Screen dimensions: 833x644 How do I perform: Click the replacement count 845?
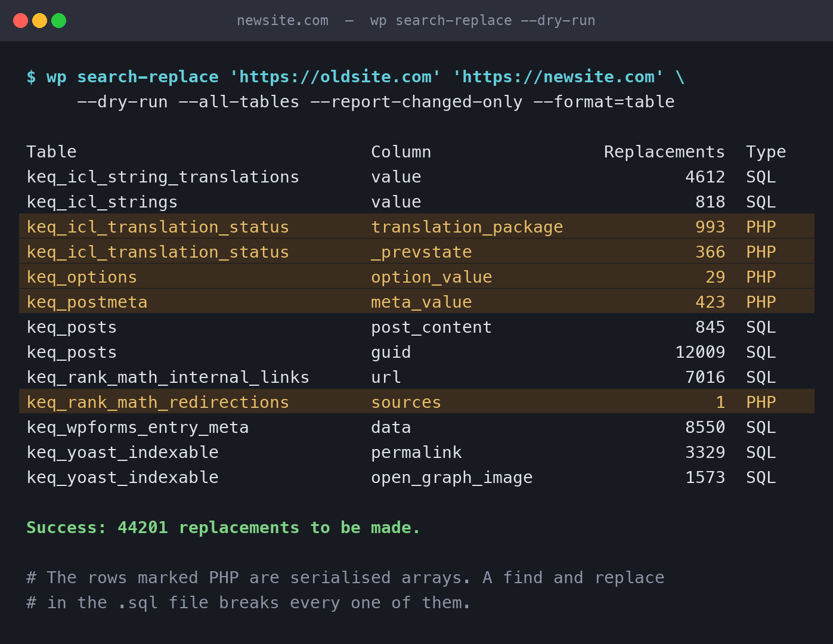[x=711, y=327]
